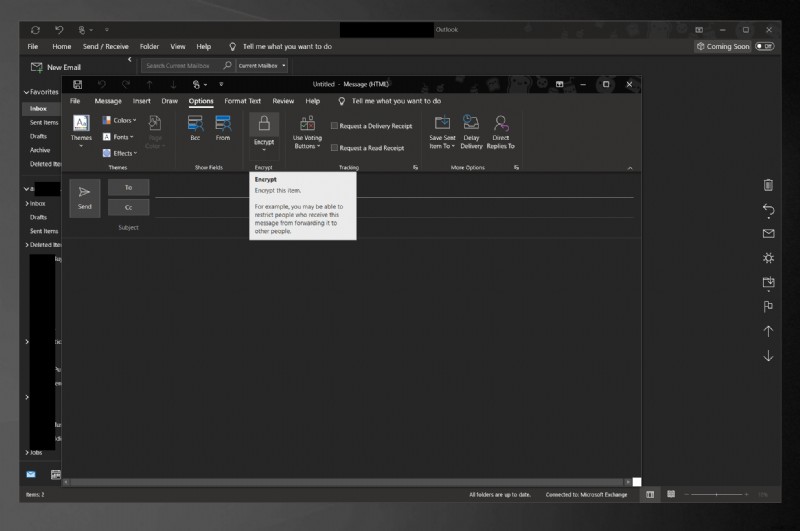The image size is (800, 531).
Task: Open the Fonts dropdown
Action: pos(122,137)
